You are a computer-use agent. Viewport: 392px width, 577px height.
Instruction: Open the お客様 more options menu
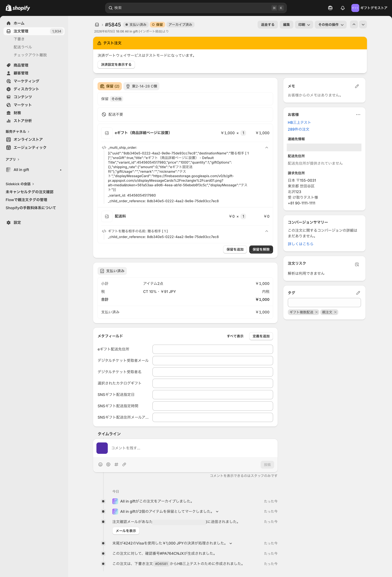(358, 115)
